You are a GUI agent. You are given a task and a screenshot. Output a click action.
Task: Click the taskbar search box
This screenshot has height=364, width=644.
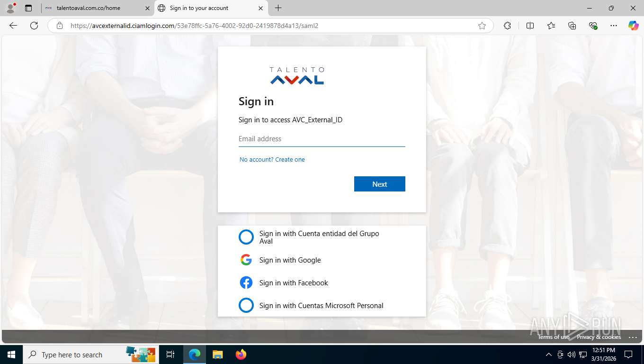[90, 355]
